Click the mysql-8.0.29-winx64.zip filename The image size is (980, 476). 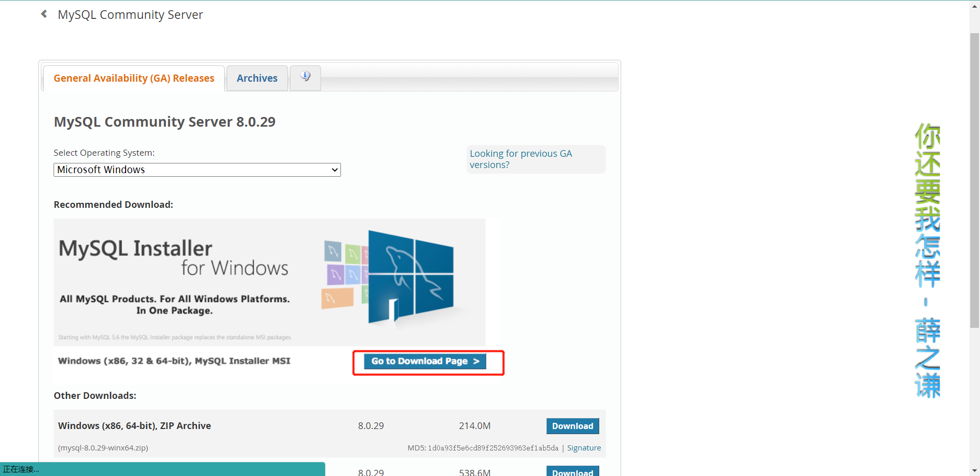click(x=103, y=448)
